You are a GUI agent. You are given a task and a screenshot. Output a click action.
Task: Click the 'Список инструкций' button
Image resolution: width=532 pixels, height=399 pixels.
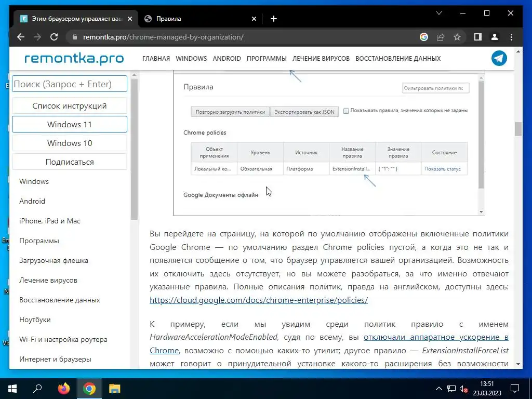coord(70,106)
